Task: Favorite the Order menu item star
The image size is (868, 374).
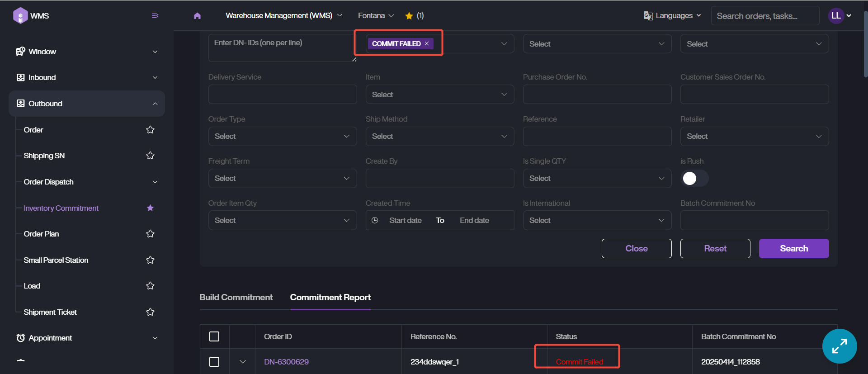Action: (x=151, y=130)
